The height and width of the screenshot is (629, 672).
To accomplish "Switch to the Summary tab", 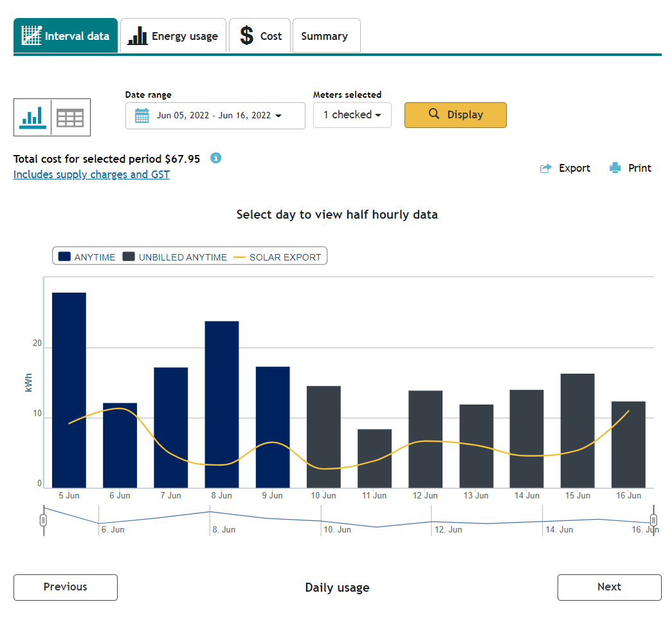I will pyautogui.click(x=326, y=35).
